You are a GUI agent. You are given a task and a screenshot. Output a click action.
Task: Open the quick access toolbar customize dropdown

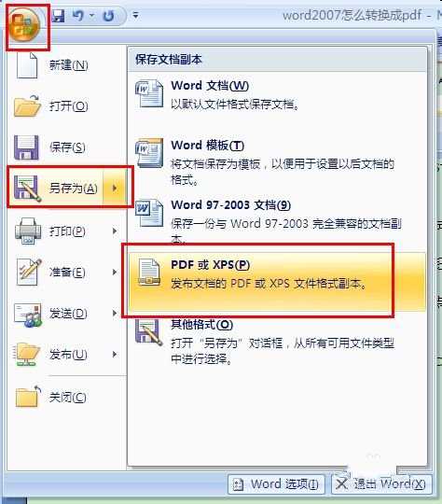pyautogui.click(x=135, y=15)
